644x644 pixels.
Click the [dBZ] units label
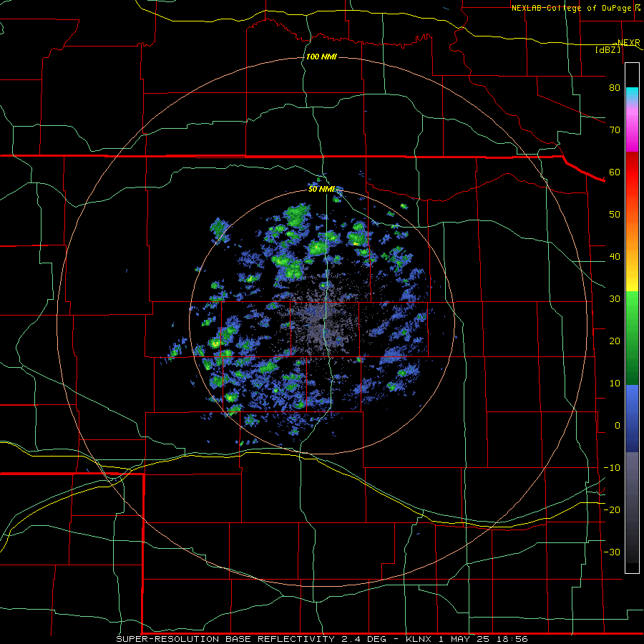[608, 49]
